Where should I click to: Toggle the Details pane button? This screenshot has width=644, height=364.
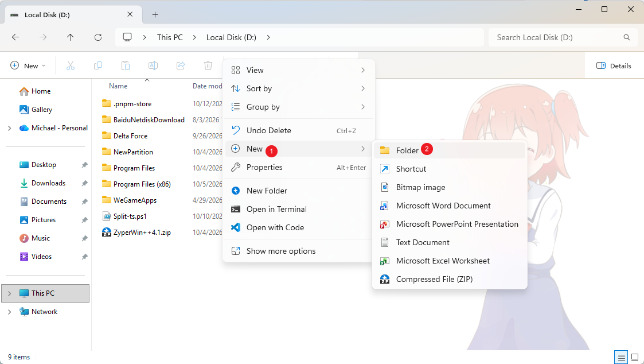[614, 66]
